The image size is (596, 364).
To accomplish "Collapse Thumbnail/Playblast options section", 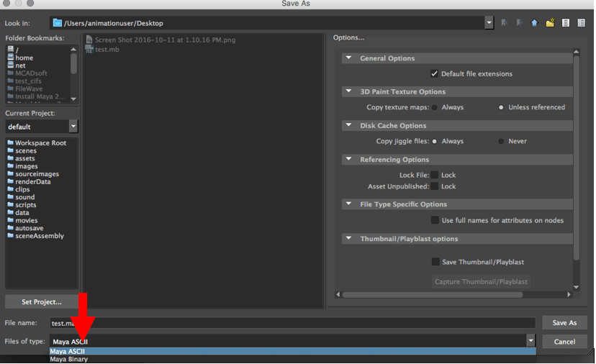I will click(348, 238).
